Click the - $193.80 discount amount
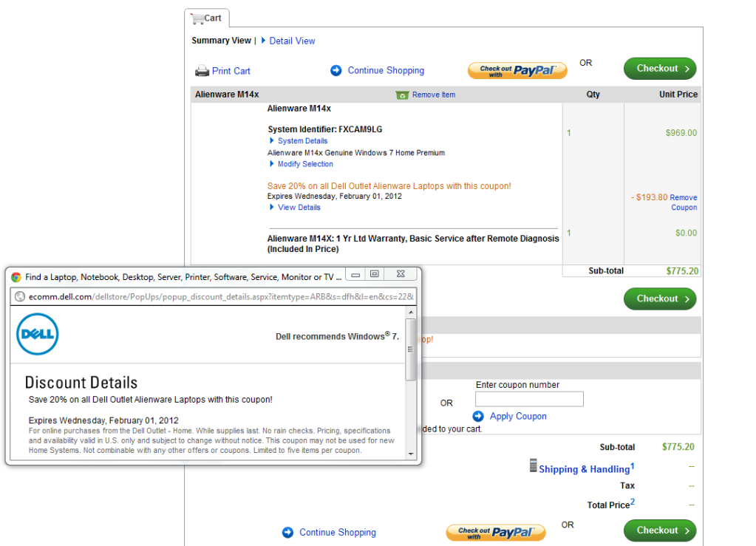Screen dimensions: 756x546 pos(650,197)
